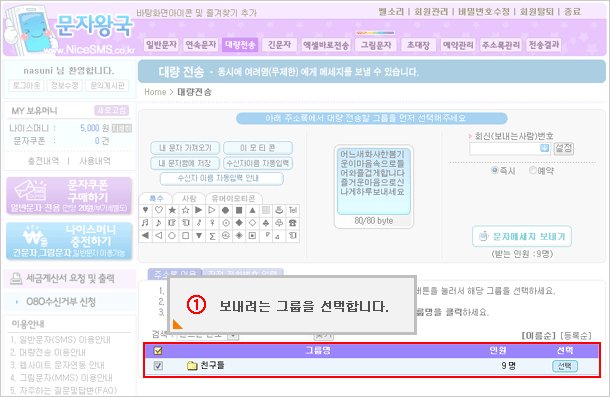The image size is (610, 397).
Task: Switch to the 유머이모티콘 tab
Action: pyautogui.click(x=233, y=198)
